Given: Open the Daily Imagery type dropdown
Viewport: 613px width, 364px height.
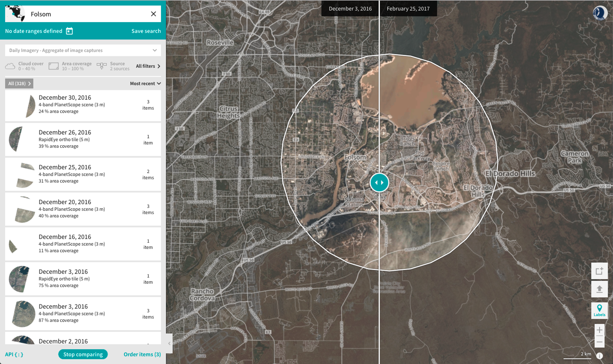Looking at the screenshot, I should pyautogui.click(x=83, y=50).
